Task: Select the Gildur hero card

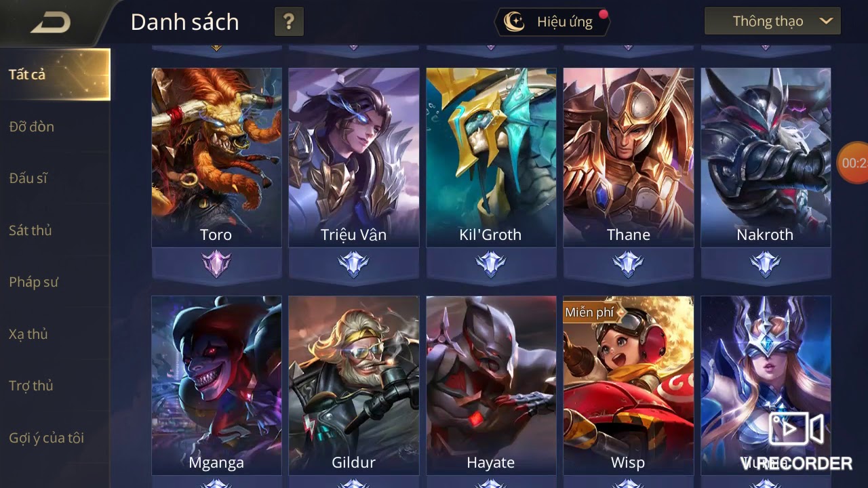Action: coord(353,385)
